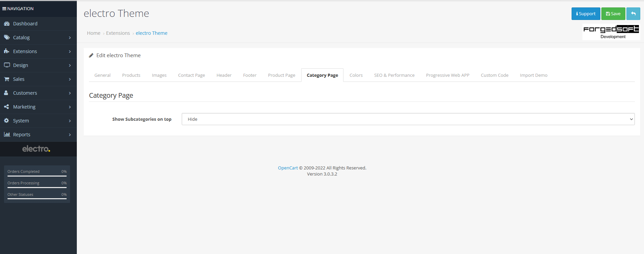
Task: Click the electro Theme breadcrumb link
Action: pyautogui.click(x=152, y=33)
